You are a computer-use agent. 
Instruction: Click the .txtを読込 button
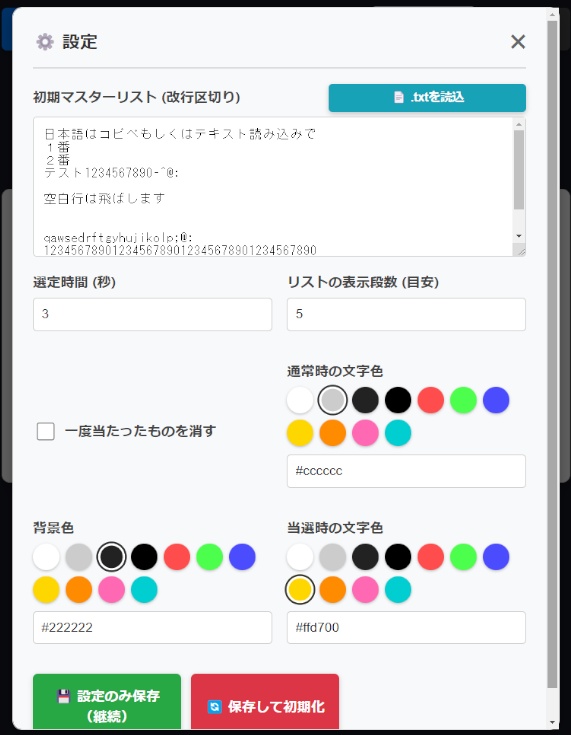(427, 98)
